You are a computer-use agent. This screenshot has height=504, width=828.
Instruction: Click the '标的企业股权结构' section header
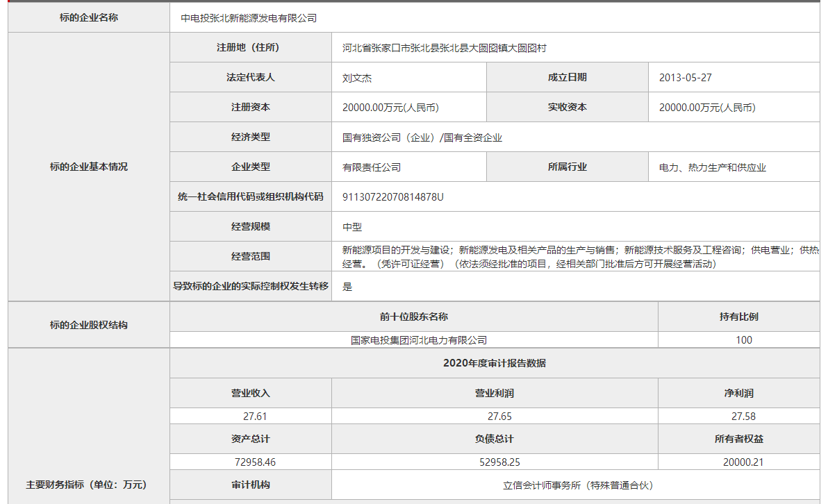pos(89,325)
